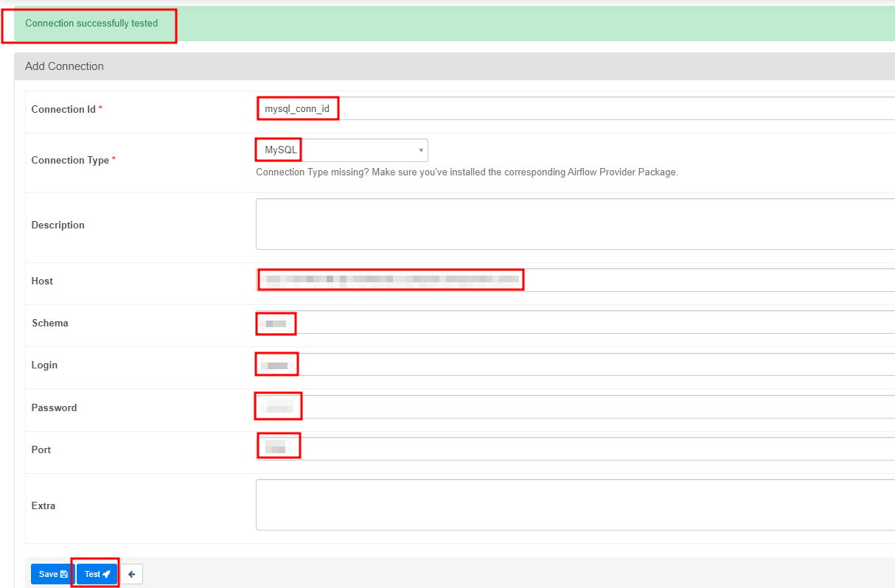Click the Schema input field
This screenshot has width=895, height=588.
pos(575,323)
